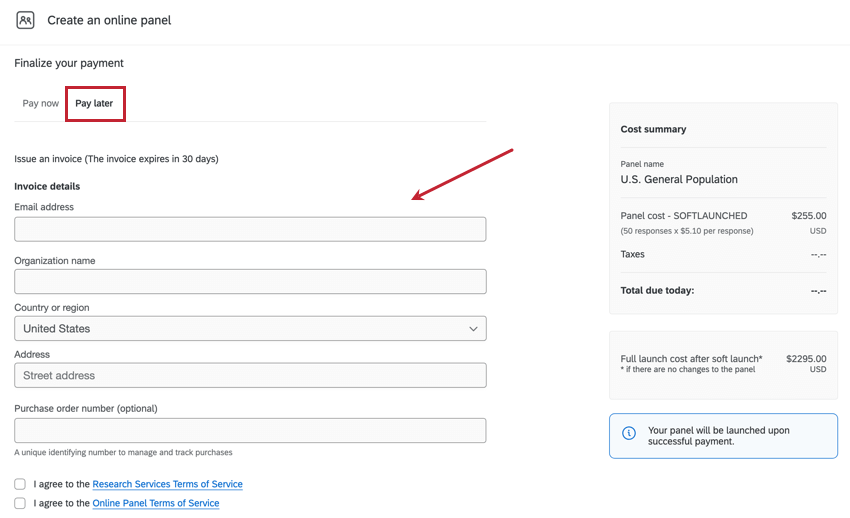Focus the Email address field
The height and width of the screenshot is (518, 850).
(x=250, y=229)
